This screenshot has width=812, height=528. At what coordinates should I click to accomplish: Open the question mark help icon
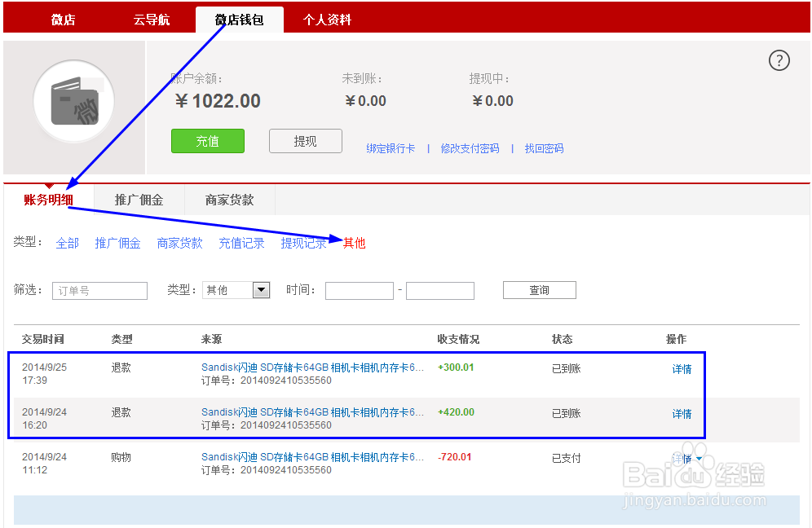(x=779, y=60)
